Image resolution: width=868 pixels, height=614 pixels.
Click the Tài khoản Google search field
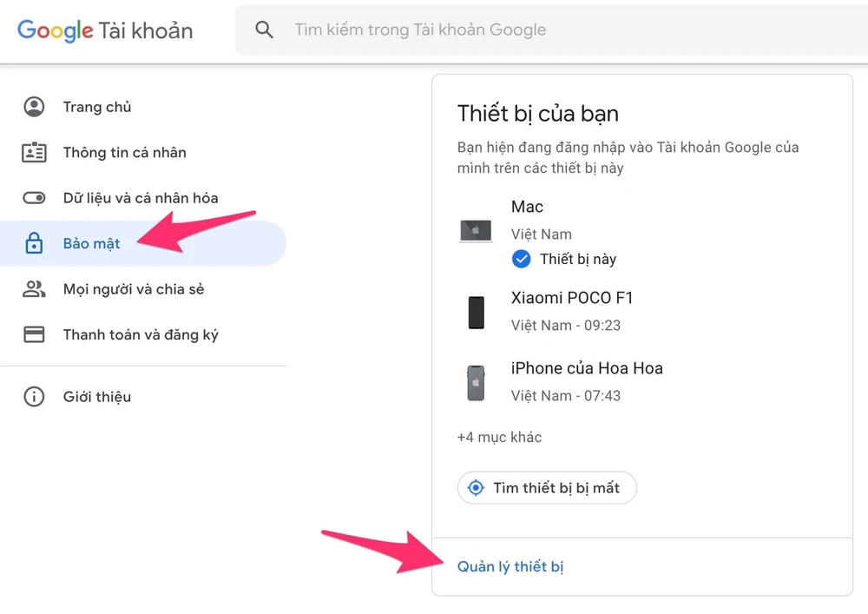[x=434, y=30]
